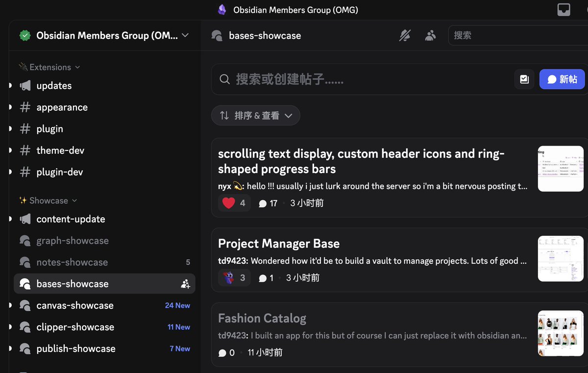This screenshot has width=588, height=373.
Task: Collapse the Showcase category
Action: click(48, 200)
